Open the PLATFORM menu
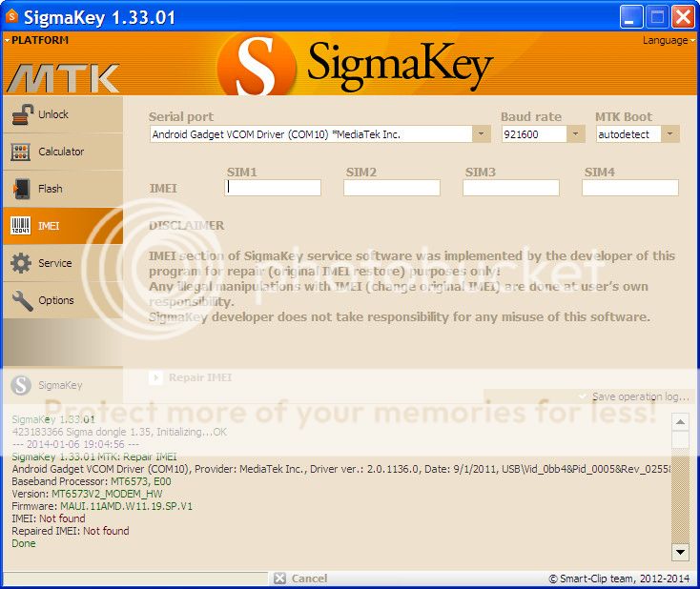The width and height of the screenshot is (700, 589). [37, 40]
